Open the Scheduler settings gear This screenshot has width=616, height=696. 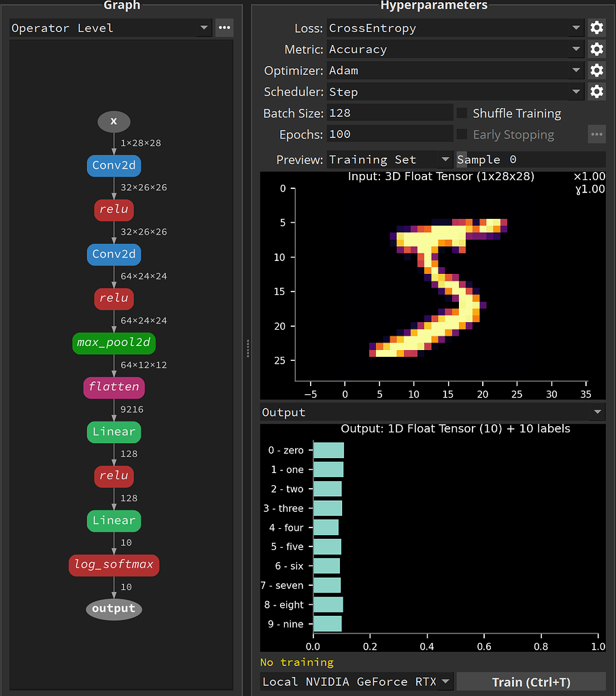click(x=596, y=91)
